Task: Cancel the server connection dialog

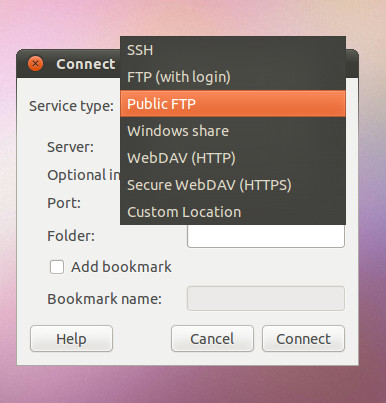Action: tap(212, 339)
